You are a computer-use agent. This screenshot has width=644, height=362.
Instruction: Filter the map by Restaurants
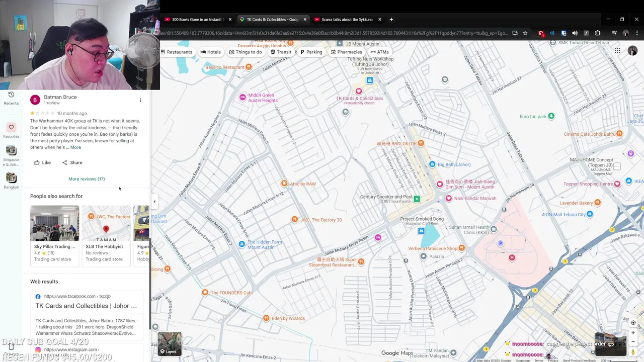point(177,52)
